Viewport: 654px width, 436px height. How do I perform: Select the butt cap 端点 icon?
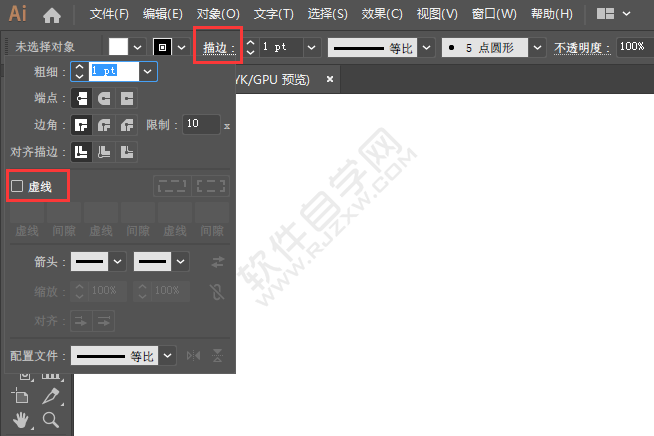click(81, 98)
